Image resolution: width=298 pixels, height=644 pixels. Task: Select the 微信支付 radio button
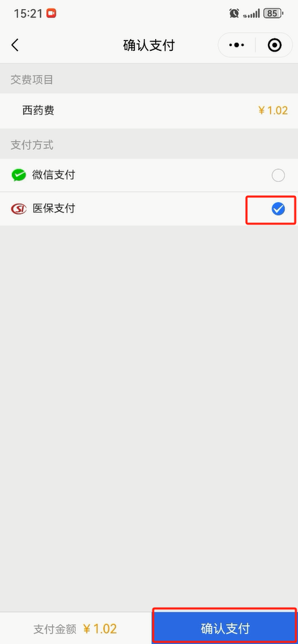point(278,176)
